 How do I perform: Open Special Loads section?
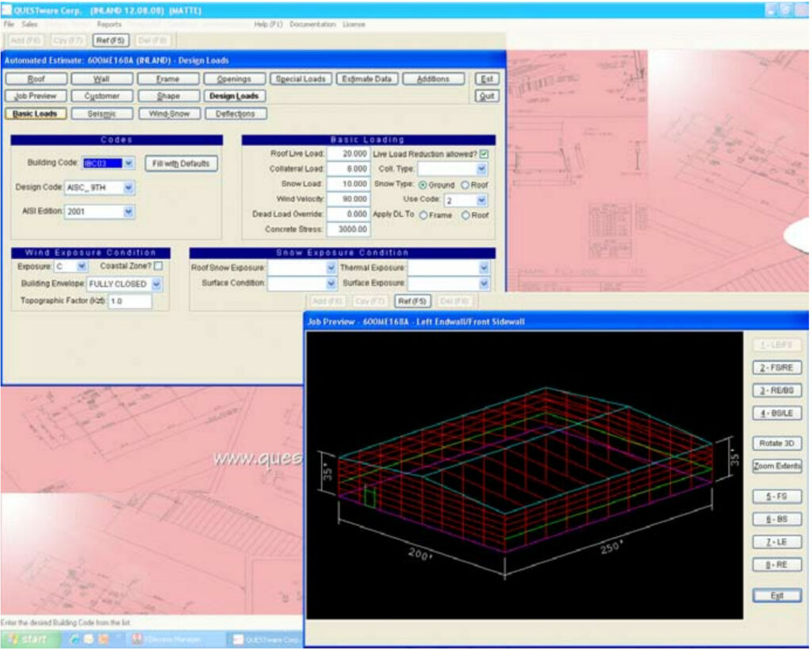point(301,79)
